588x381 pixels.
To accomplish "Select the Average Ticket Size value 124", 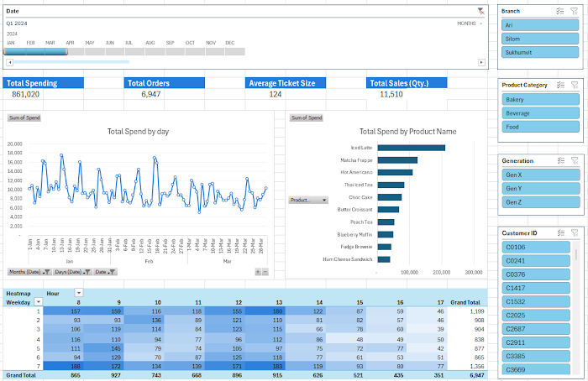I will pos(276,94).
